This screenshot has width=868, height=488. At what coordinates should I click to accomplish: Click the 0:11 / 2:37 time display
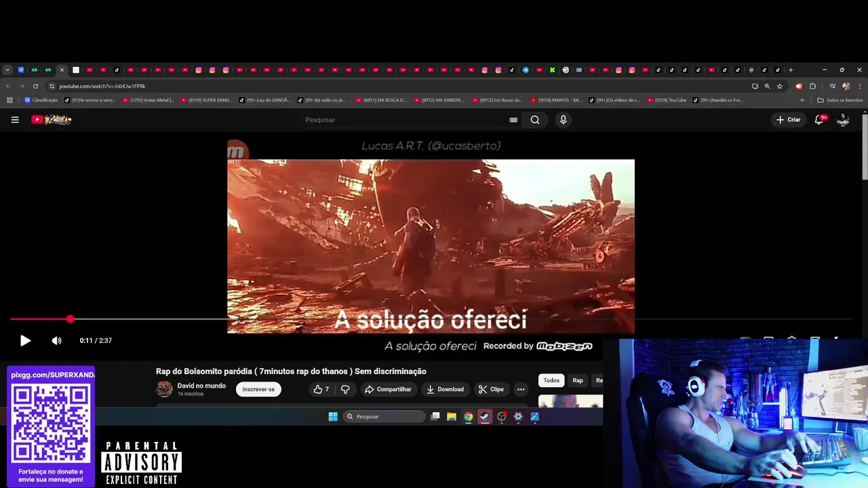tap(96, 341)
